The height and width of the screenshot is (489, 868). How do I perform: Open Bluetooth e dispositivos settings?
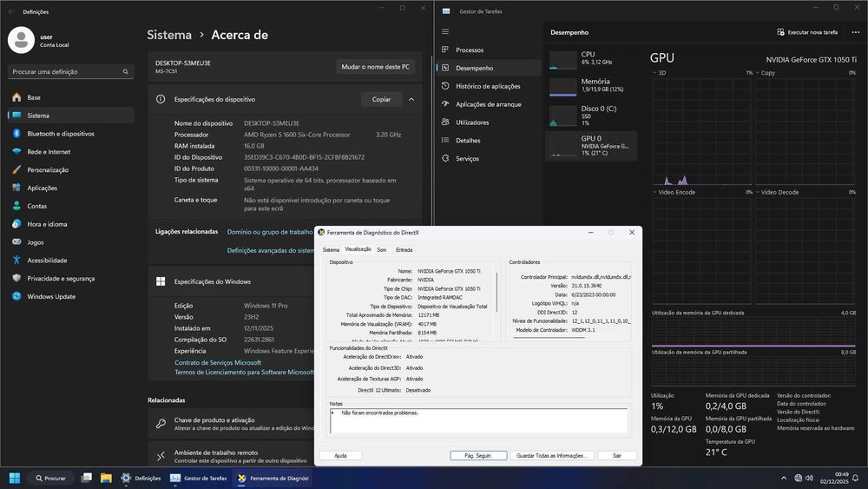pyautogui.click(x=71, y=134)
